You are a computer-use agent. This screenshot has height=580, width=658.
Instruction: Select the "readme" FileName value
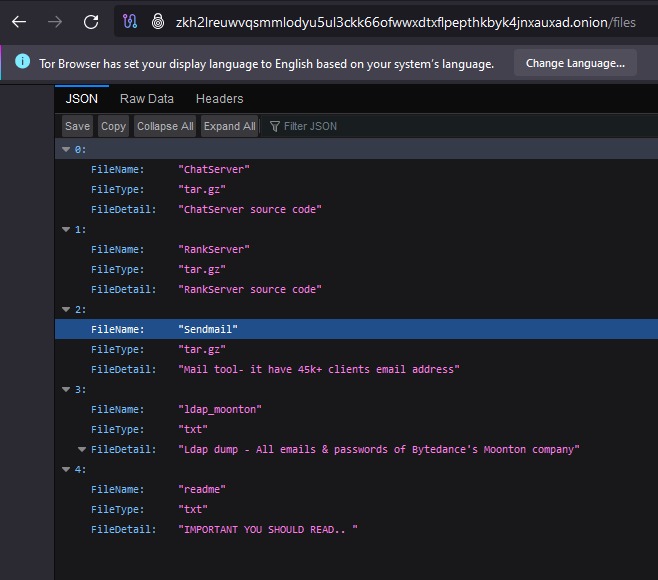tap(202, 489)
